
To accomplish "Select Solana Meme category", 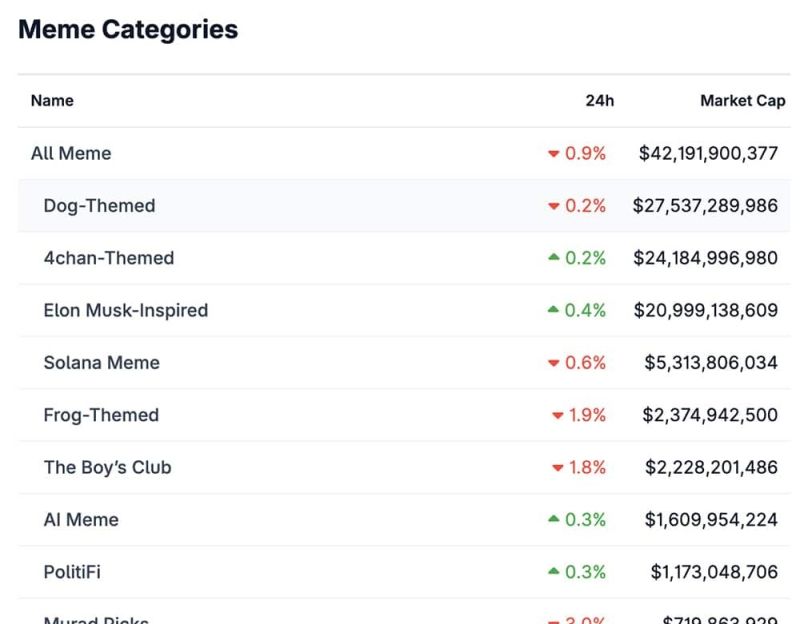I will pos(102,363).
